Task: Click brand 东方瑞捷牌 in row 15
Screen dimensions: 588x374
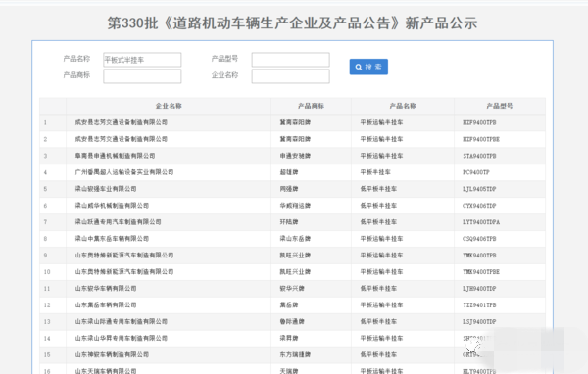Action: click(x=295, y=354)
